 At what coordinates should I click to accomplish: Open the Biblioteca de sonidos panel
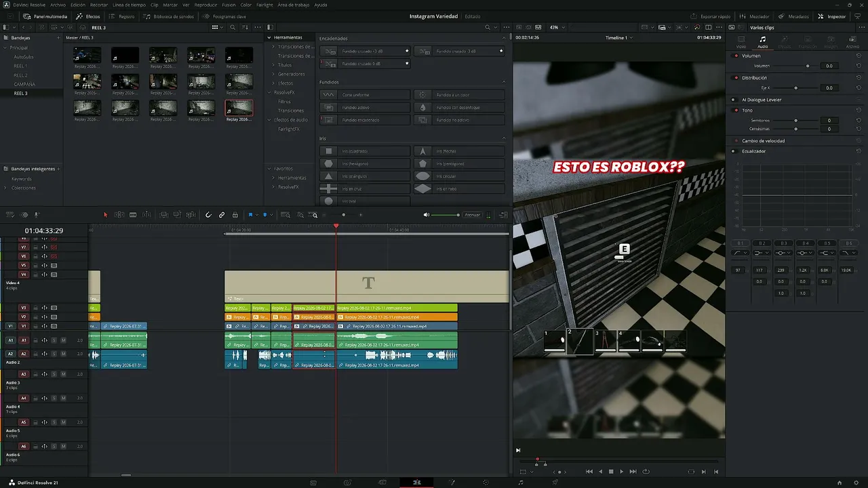click(x=169, y=16)
